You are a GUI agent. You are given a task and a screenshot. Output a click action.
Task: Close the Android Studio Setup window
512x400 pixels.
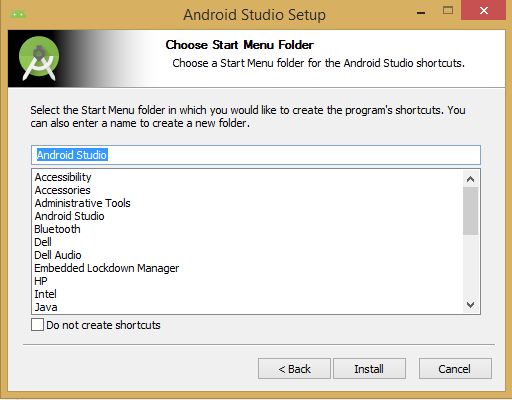click(x=483, y=10)
